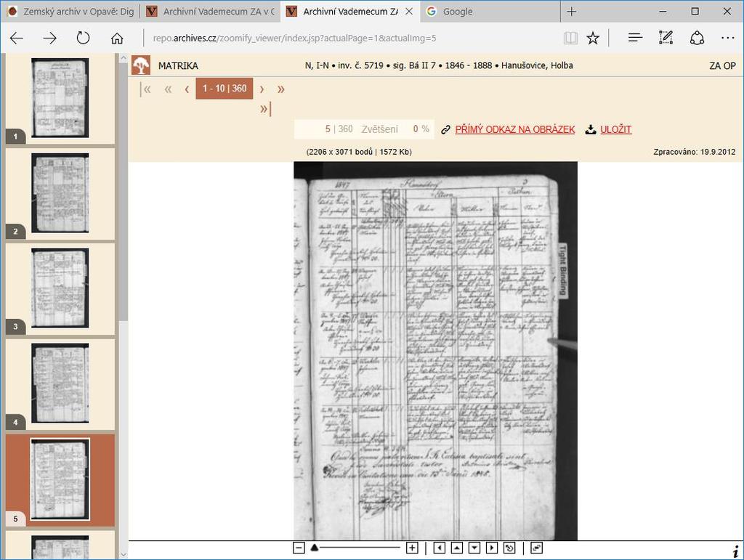Click the zoom percentage field
The image size is (744, 560).
coord(415,129)
